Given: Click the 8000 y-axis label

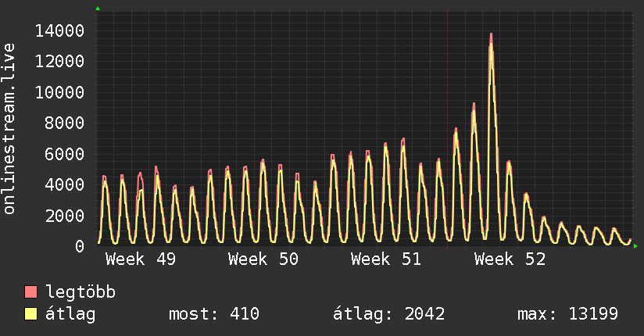Looking at the screenshot, I should (x=65, y=123).
